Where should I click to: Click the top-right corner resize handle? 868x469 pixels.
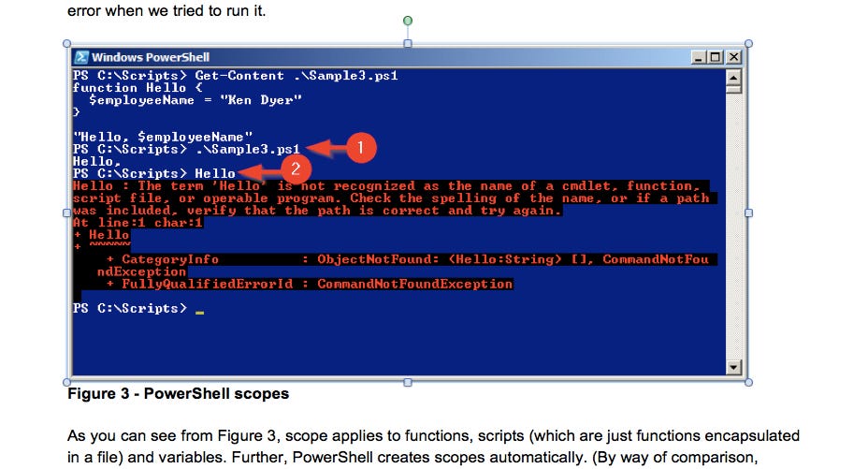pos(747,44)
